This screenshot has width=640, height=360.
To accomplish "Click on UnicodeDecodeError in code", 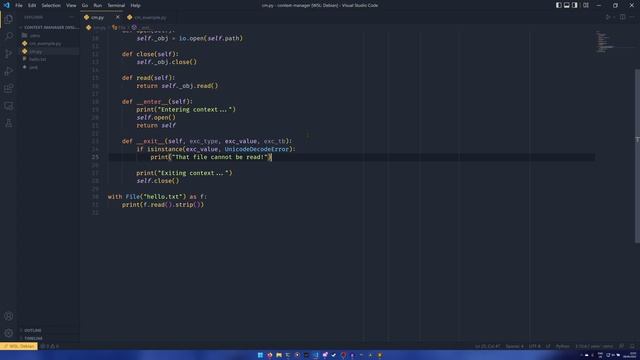I will (256, 149).
